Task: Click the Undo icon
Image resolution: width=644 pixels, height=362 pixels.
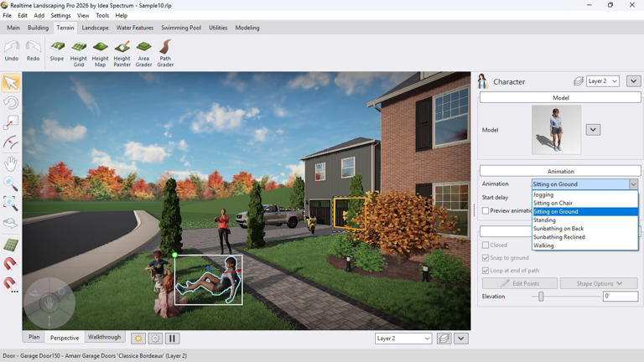Action: [x=12, y=51]
